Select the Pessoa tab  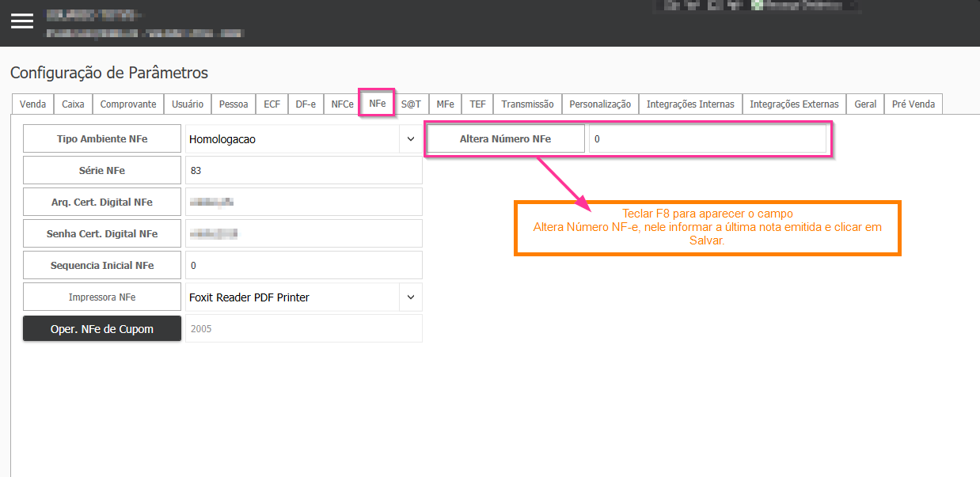[x=234, y=104]
